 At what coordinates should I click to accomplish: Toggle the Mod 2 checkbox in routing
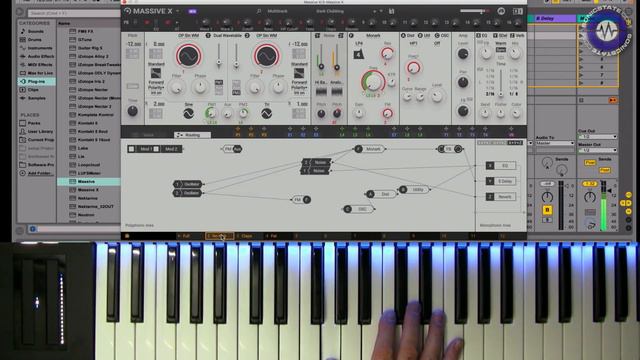coord(156,149)
